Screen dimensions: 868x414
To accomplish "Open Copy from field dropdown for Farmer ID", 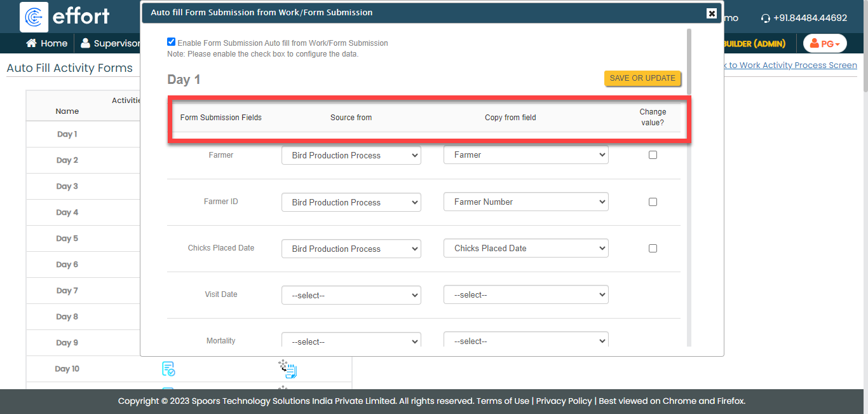I will tap(526, 202).
